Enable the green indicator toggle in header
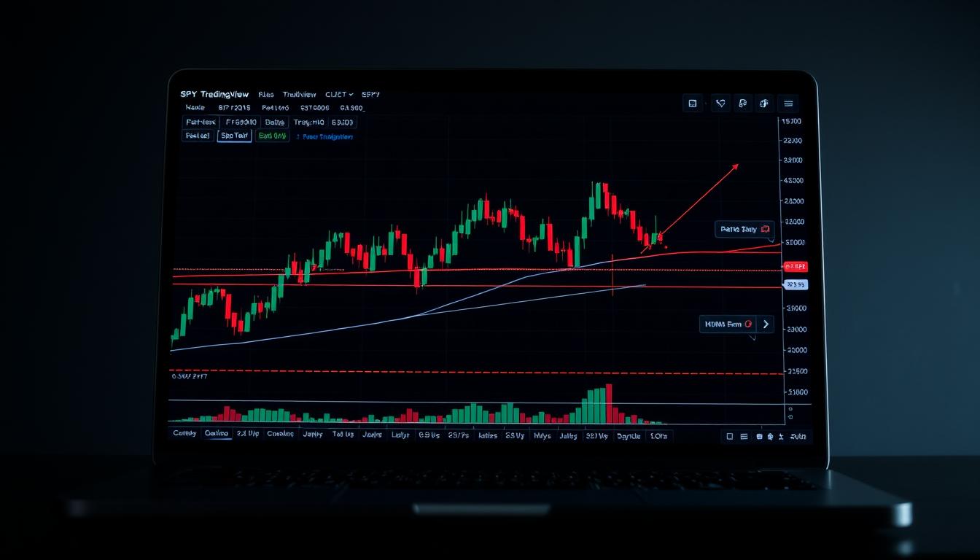 (273, 136)
